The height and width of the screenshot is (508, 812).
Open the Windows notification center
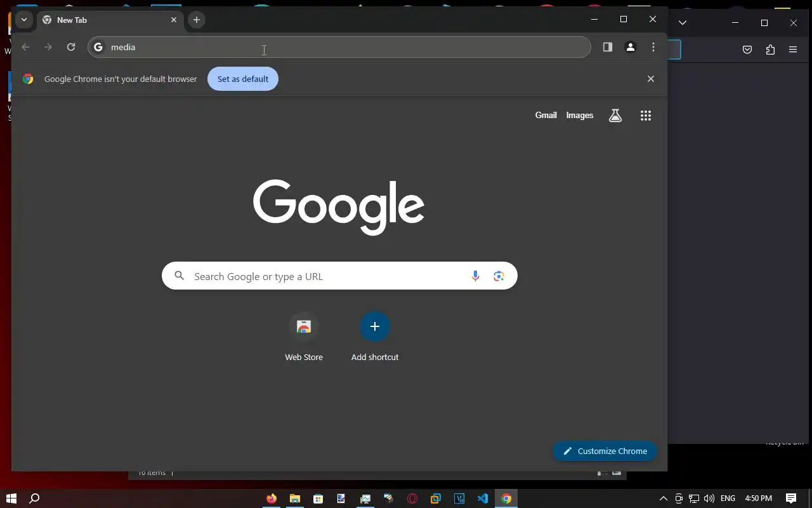[x=791, y=498]
